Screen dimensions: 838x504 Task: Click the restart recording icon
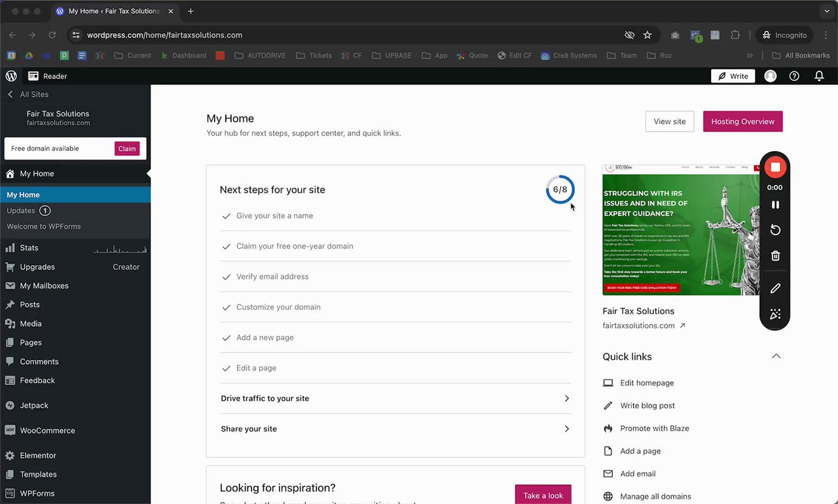[775, 230]
